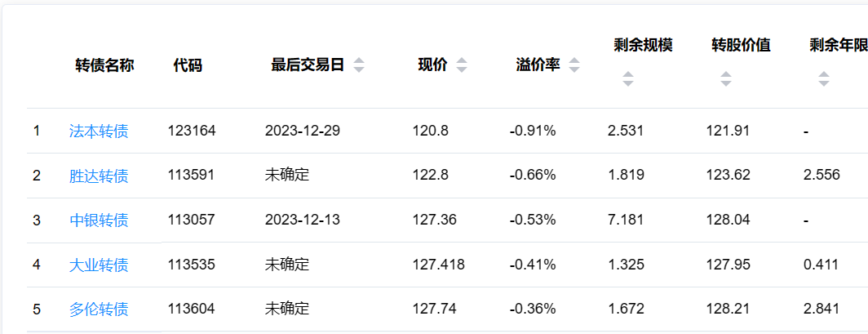Select bond code 123164 cell
This screenshot has width=868, height=334.
192,131
